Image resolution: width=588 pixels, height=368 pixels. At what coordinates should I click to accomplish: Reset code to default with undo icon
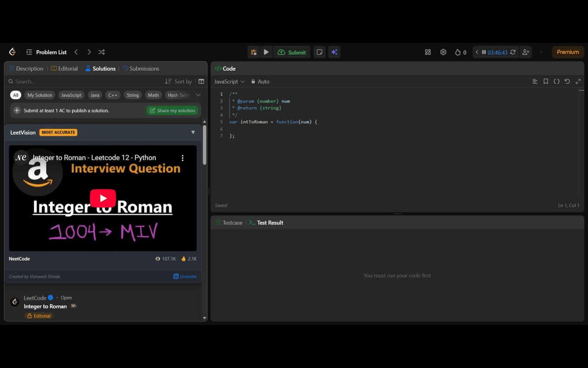(567, 81)
